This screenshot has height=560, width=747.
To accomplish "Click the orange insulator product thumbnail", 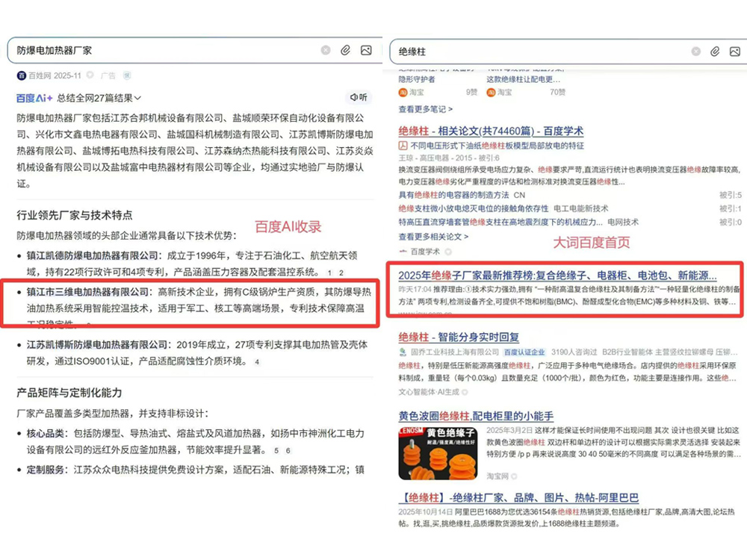I will (437, 452).
